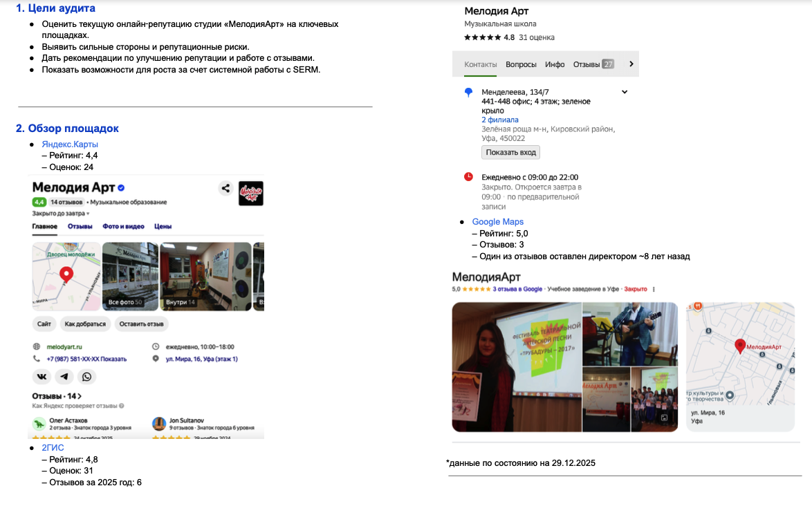812x524 pixels.
Task: Open the melodyart.ru website link
Action: pyautogui.click(x=64, y=346)
